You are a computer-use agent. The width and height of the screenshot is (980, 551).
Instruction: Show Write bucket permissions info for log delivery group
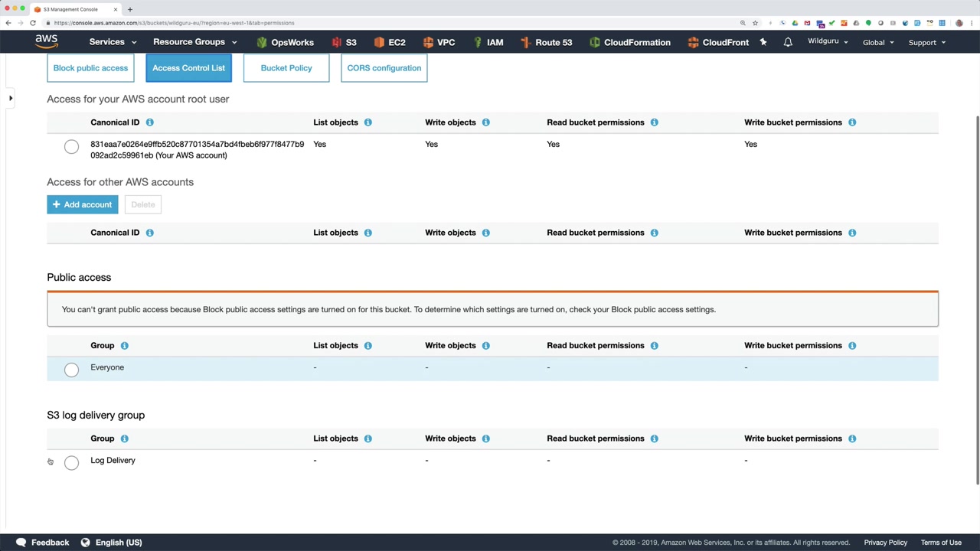[x=851, y=439]
